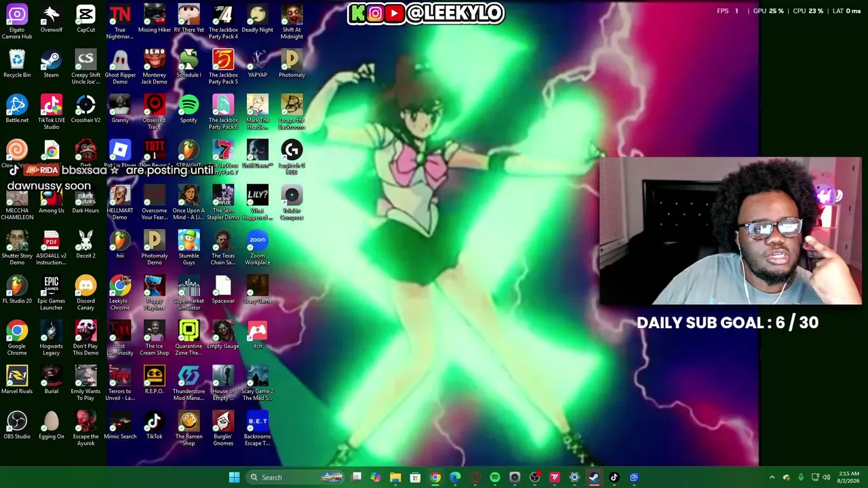Image resolution: width=868 pixels, height=488 pixels.
Task: Open the R.E.P.O. game icon
Action: tap(154, 380)
